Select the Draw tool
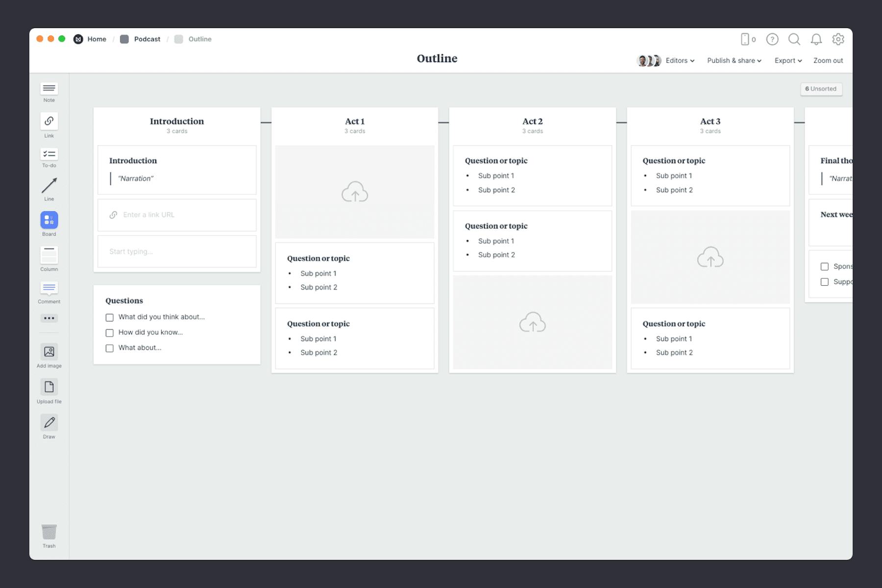 click(49, 423)
